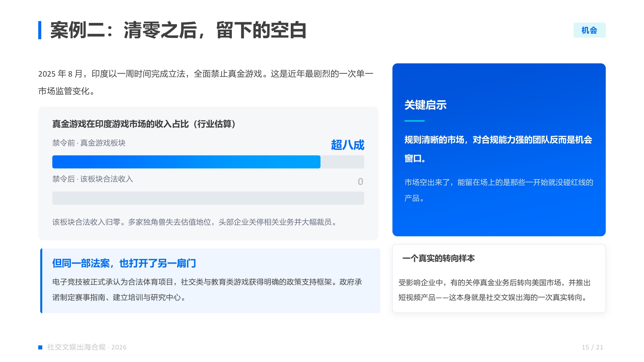Click the slide title 案例二：清零之后，留下的空白
This screenshot has height=362, width=644.
pyautogui.click(x=178, y=30)
